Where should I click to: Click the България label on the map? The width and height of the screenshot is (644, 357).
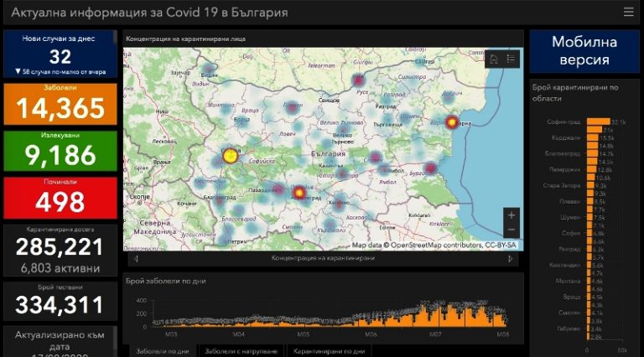328,154
